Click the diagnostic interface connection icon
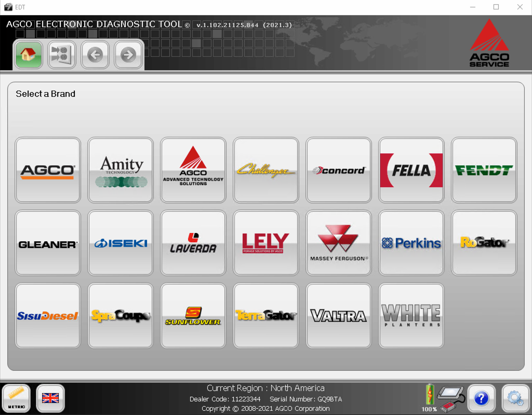The height and width of the screenshot is (415, 532). (x=450, y=398)
